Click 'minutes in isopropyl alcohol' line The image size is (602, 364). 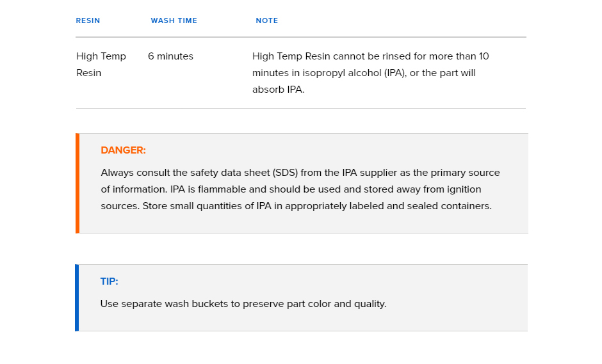tap(364, 73)
